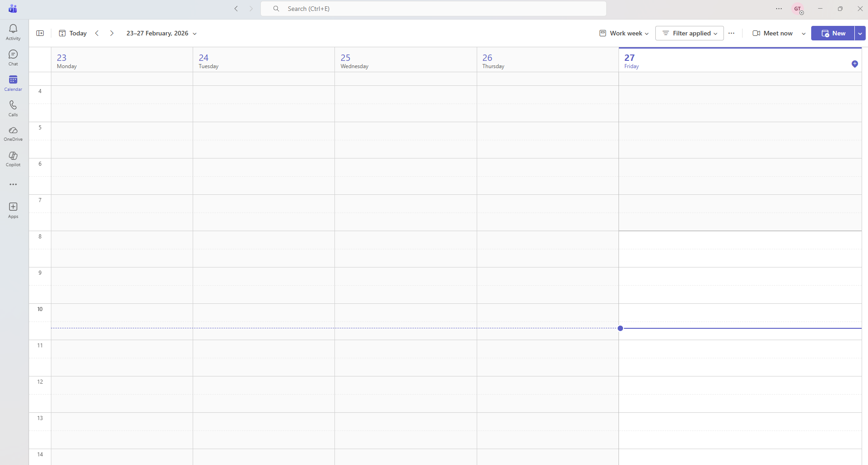This screenshot has width=868, height=465.
Task: Open calendar more options ellipsis
Action: coord(731,33)
